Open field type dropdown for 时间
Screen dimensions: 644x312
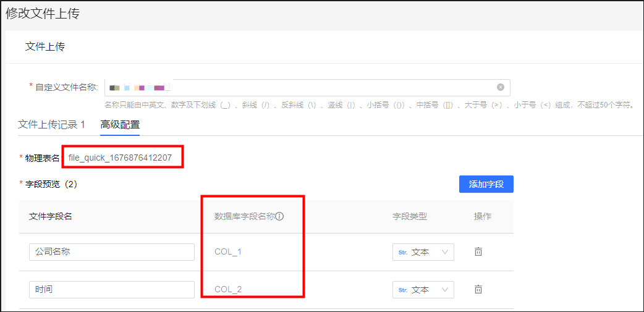(423, 289)
